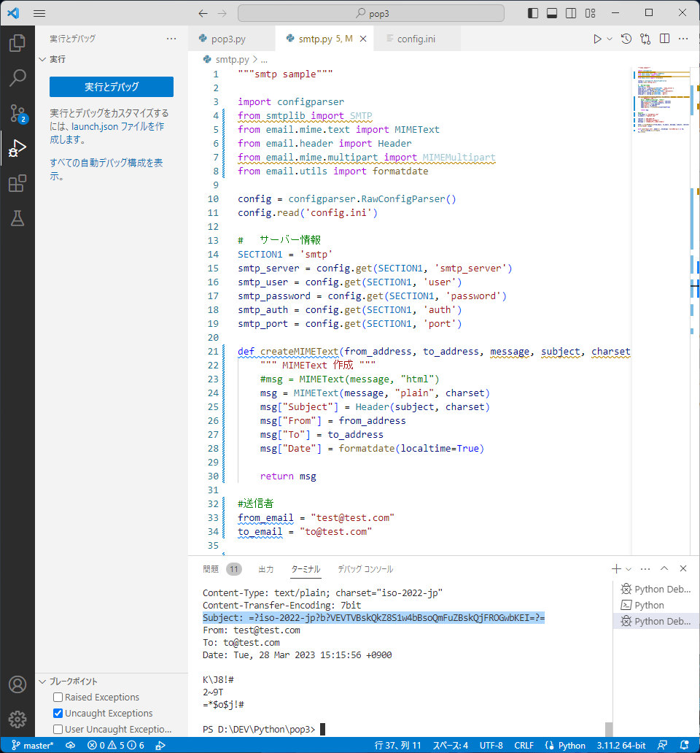Select the Python terminal entry
The height and width of the screenshot is (753, 700).
coord(656,605)
